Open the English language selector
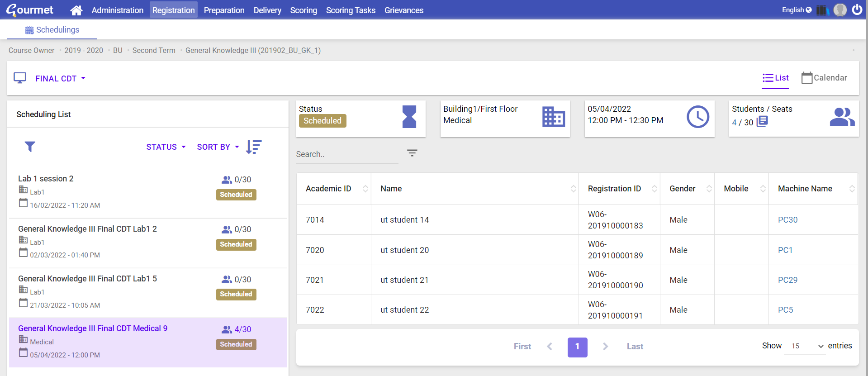The height and width of the screenshot is (376, 868). click(x=797, y=10)
